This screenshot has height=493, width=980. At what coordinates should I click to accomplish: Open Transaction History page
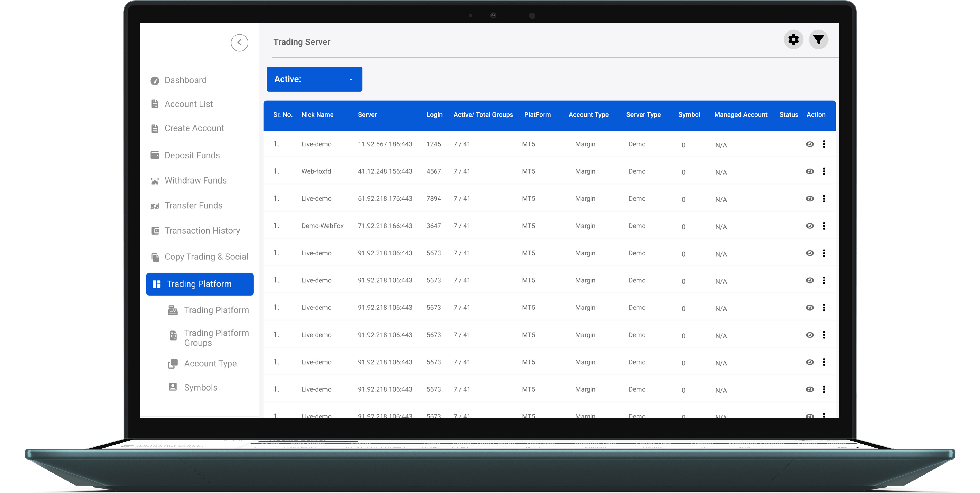point(202,231)
